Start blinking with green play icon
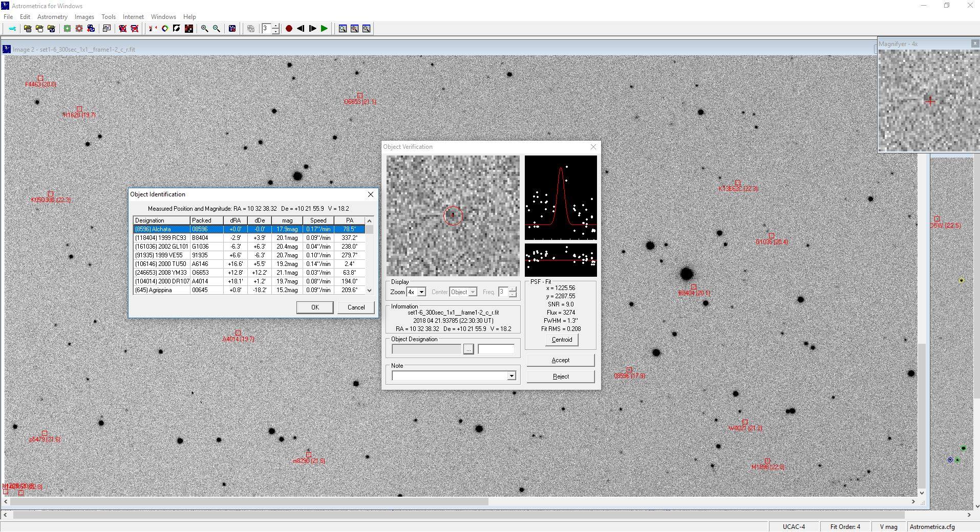980x532 pixels. pyautogui.click(x=324, y=29)
